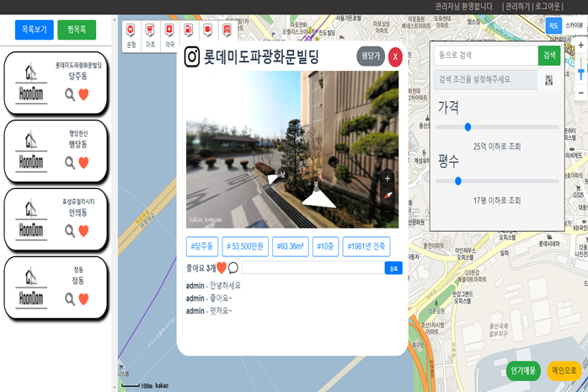Click HoonDam logo on 당주동 card
Image resolution: width=588 pixels, height=392 pixels.
(31, 83)
